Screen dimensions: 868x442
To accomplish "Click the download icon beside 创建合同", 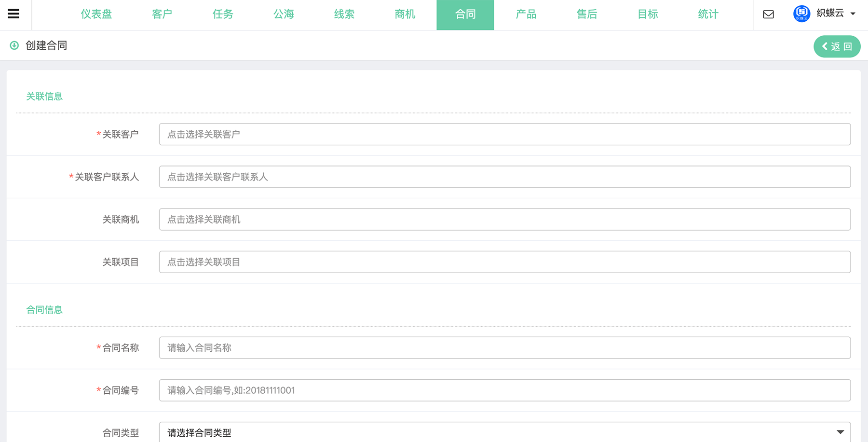I will [x=14, y=45].
